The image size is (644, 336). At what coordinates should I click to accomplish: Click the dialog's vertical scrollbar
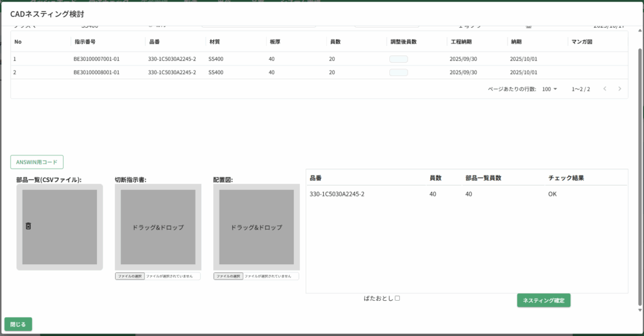[640, 176]
